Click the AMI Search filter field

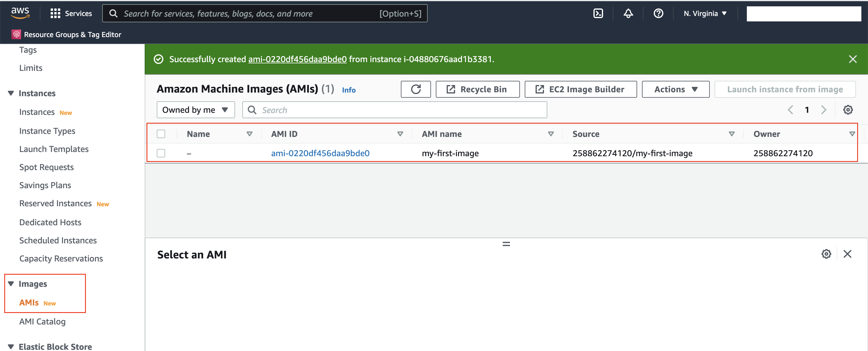point(395,110)
